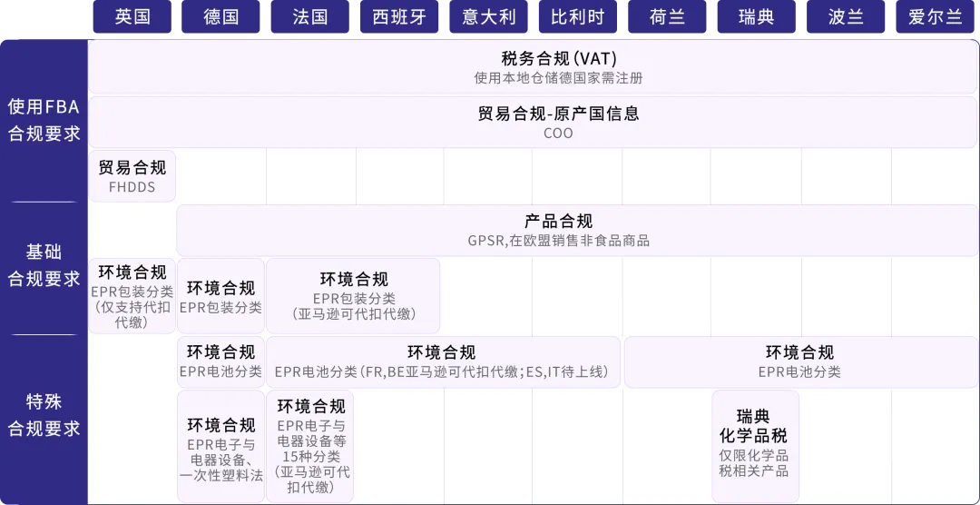Select EPR包装分类 (亚马逊可代扣代缴) cell
980x505 pixels.
[x=353, y=296]
